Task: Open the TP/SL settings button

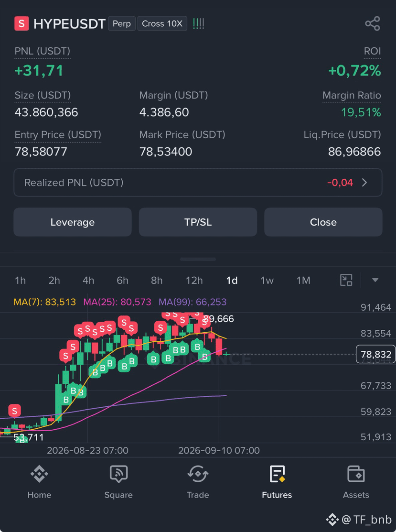Action: click(198, 222)
